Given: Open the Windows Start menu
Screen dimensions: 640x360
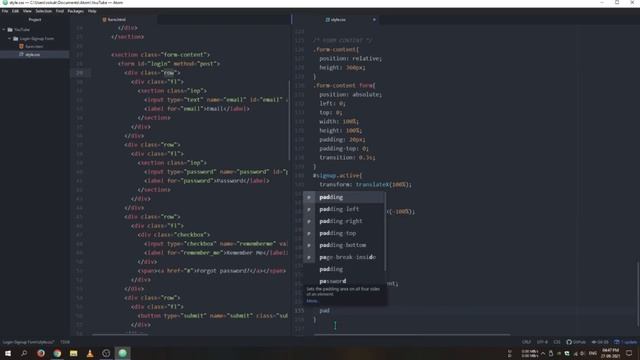Looking at the screenshot, I should (x=8, y=353).
